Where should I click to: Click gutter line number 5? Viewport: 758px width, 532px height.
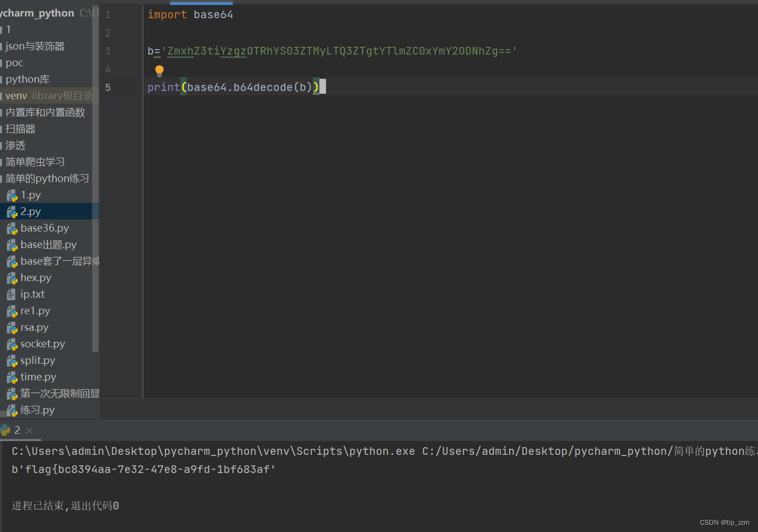108,87
